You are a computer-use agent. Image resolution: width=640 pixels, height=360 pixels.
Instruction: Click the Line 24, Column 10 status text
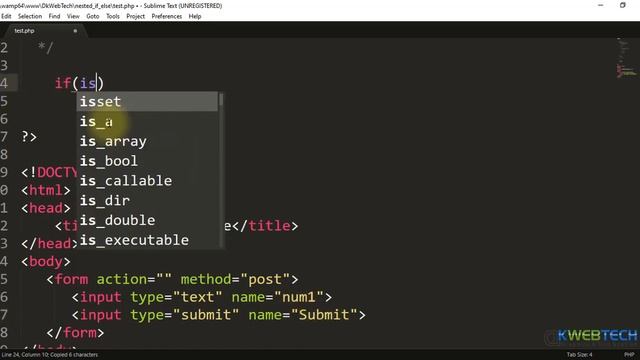point(50,355)
